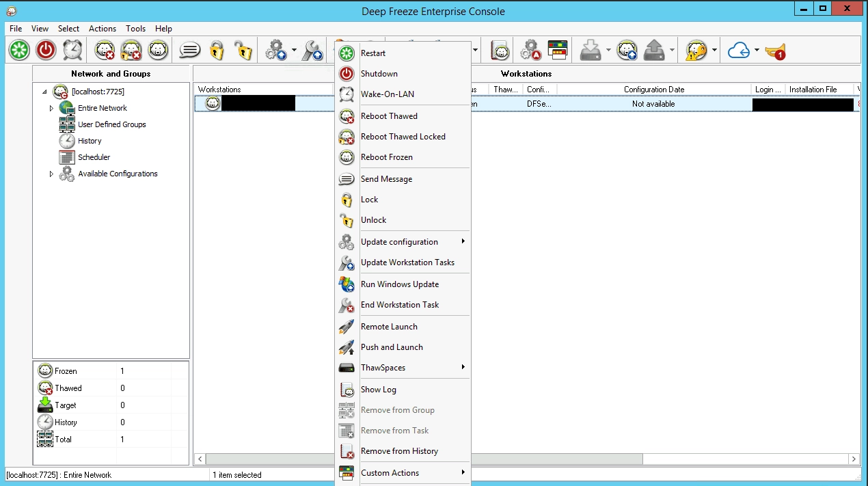
Task: Click the green Restart icon in the toolbar
Action: 19,50
